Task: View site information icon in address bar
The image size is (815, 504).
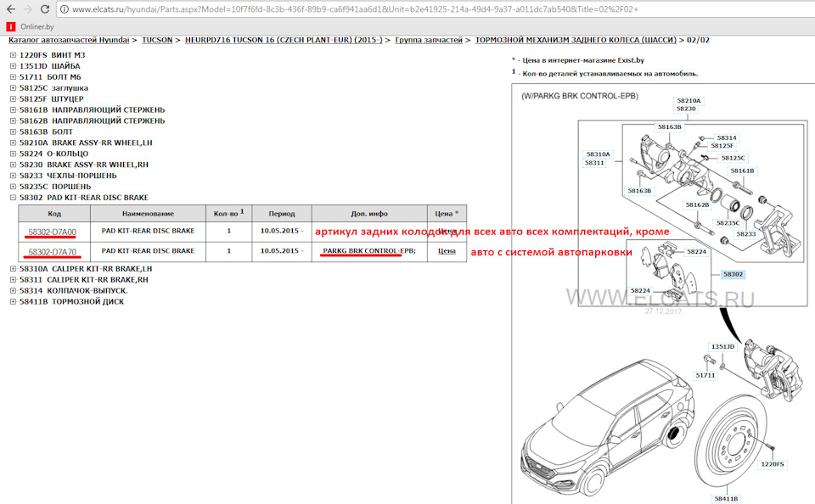Action: pos(65,9)
